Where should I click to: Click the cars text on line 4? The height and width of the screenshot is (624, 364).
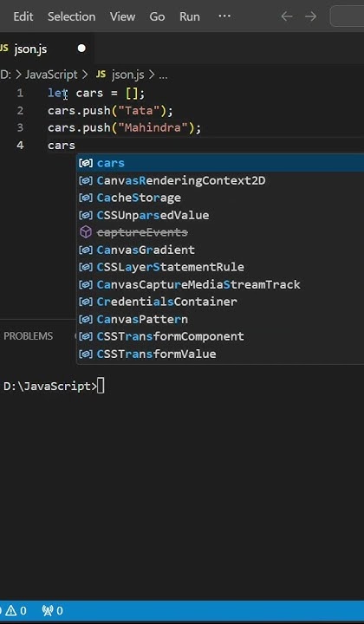[x=62, y=146]
